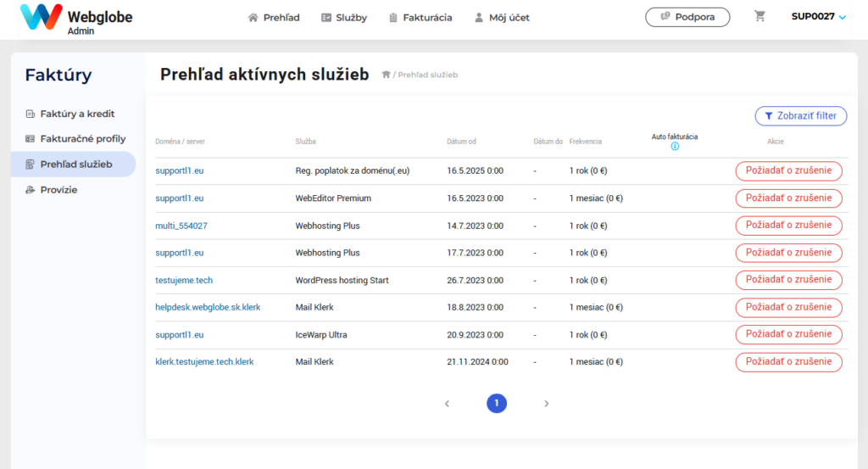Open the Prehľad menu item

(274, 18)
